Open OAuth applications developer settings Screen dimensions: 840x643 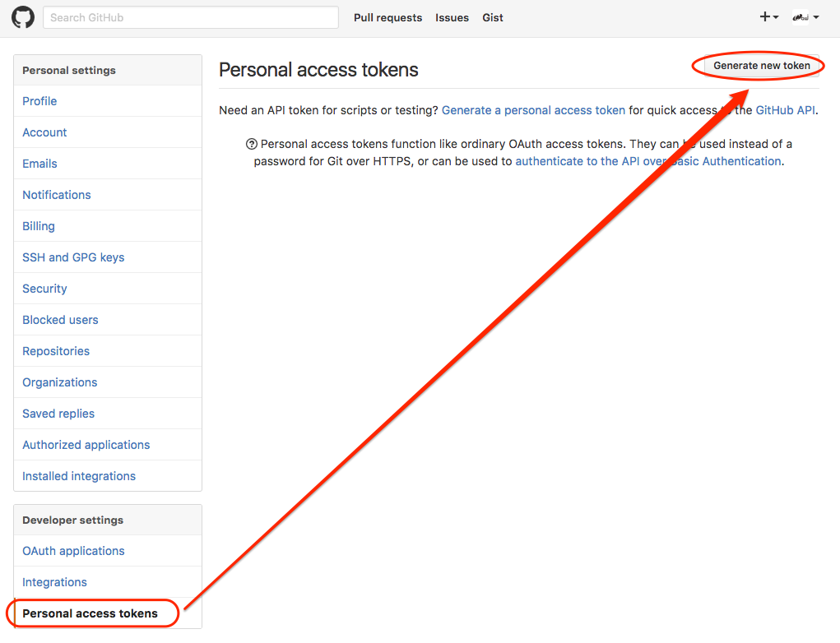[x=73, y=551]
